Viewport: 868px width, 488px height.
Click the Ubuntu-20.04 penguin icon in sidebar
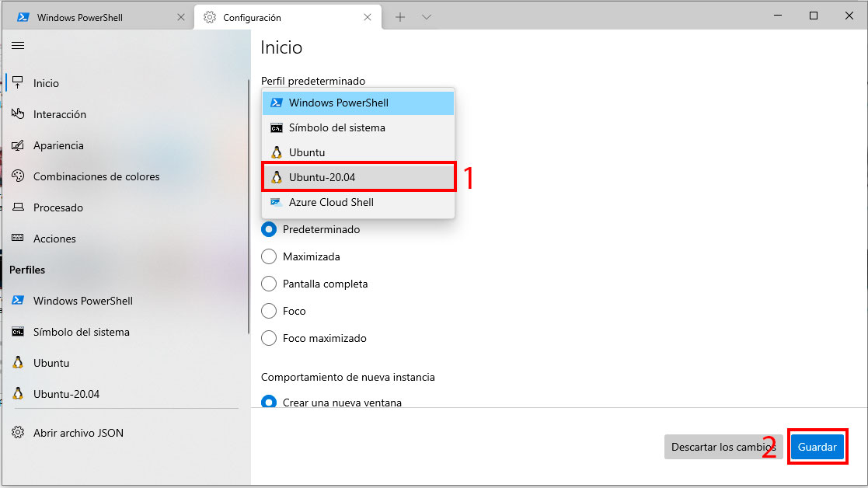point(18,393)
